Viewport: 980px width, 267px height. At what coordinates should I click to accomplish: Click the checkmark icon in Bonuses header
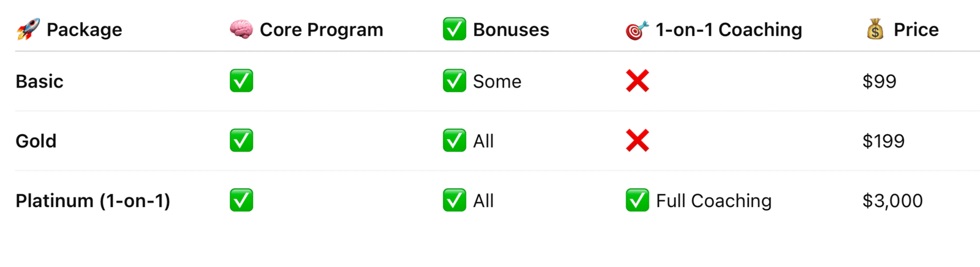(454, 29)
